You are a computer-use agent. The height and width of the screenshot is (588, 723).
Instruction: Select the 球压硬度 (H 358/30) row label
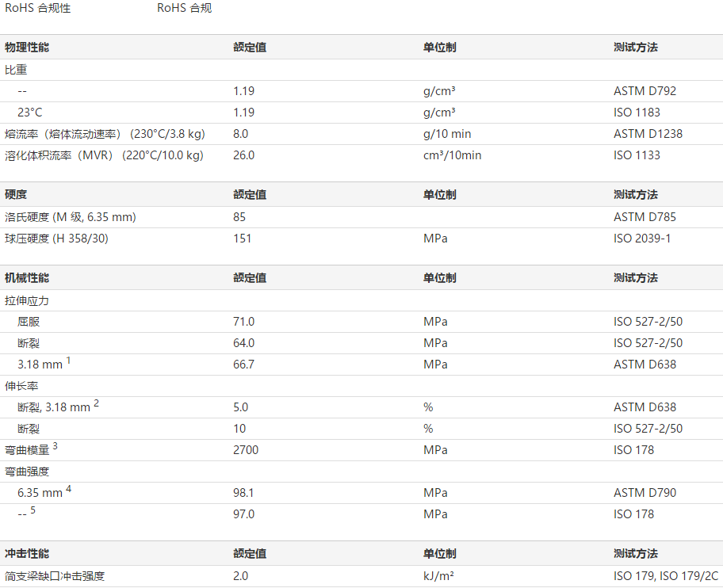coord(56,238)
